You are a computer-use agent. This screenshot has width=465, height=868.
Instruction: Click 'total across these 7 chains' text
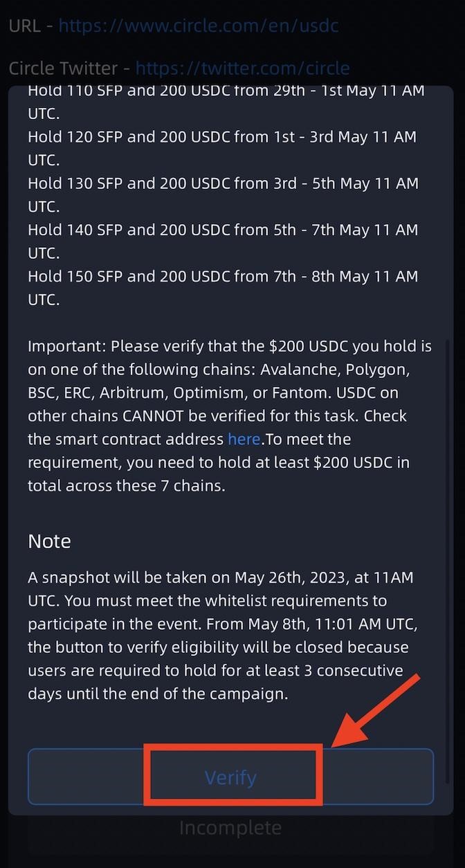click(x=125, y=485)
